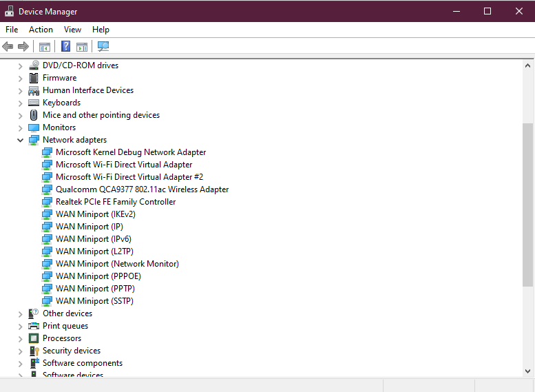Click the Human Interface Devices icon
Screen dimensions: 535x392
click(34, 90)
